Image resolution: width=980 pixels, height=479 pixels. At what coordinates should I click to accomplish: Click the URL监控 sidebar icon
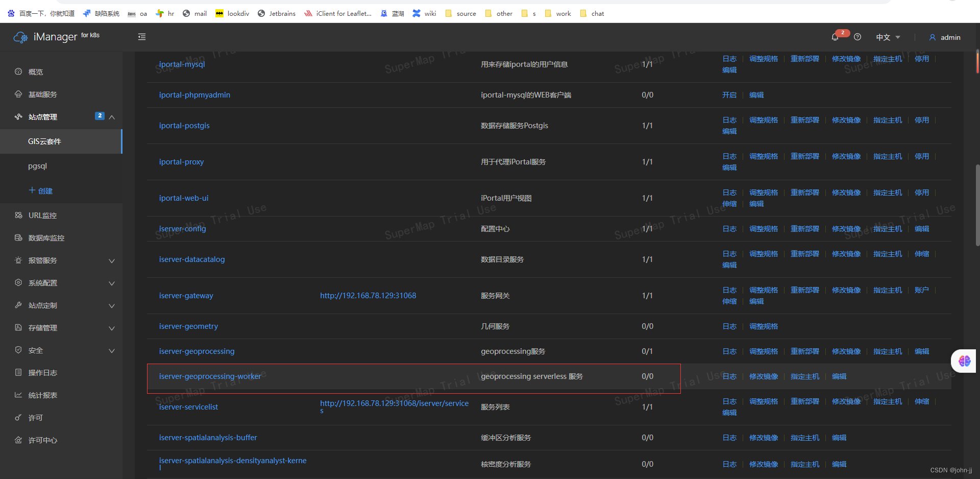pyautogui.click(x=18, y=215)
